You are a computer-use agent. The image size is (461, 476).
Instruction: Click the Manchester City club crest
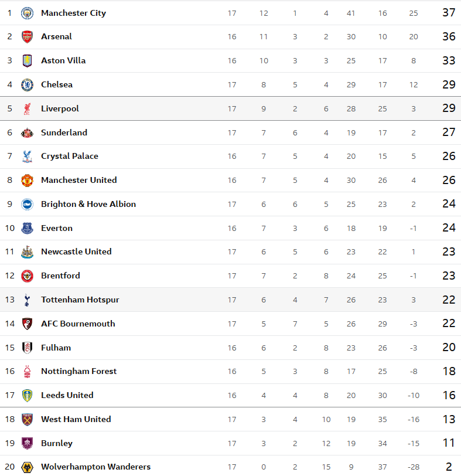[x=27, y=13]
